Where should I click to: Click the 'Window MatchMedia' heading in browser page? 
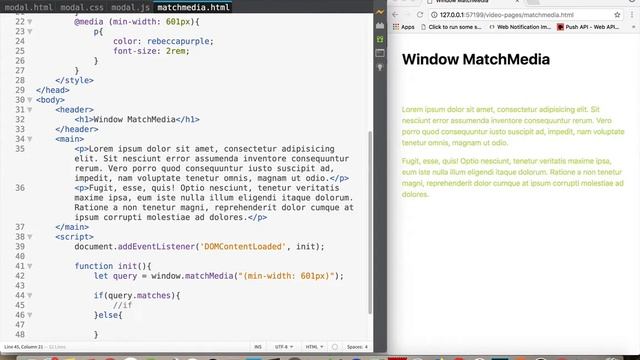coord(476,60)
